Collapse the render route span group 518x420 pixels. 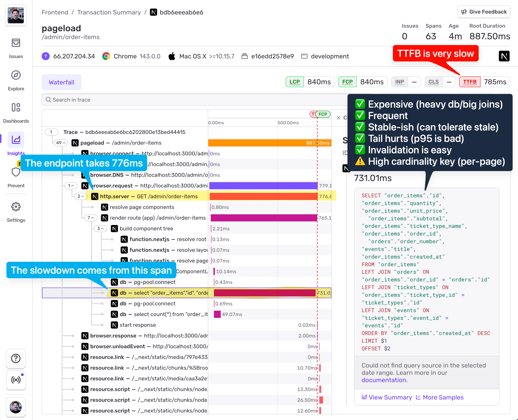pyautogui.click(x=91, y=218)
